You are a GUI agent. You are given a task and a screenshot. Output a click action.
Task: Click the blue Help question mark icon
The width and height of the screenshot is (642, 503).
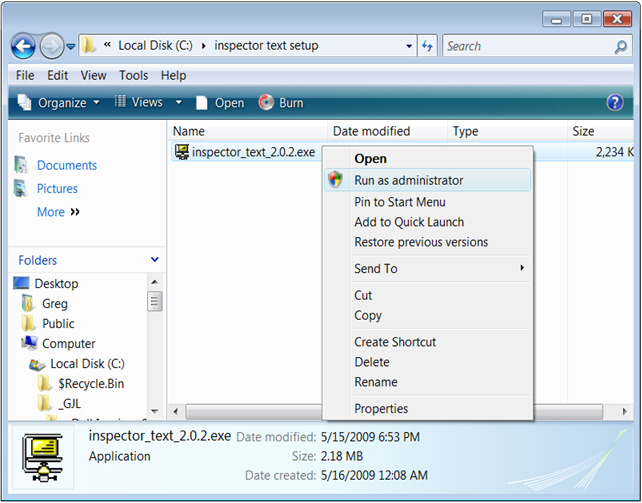coord(615,102)
